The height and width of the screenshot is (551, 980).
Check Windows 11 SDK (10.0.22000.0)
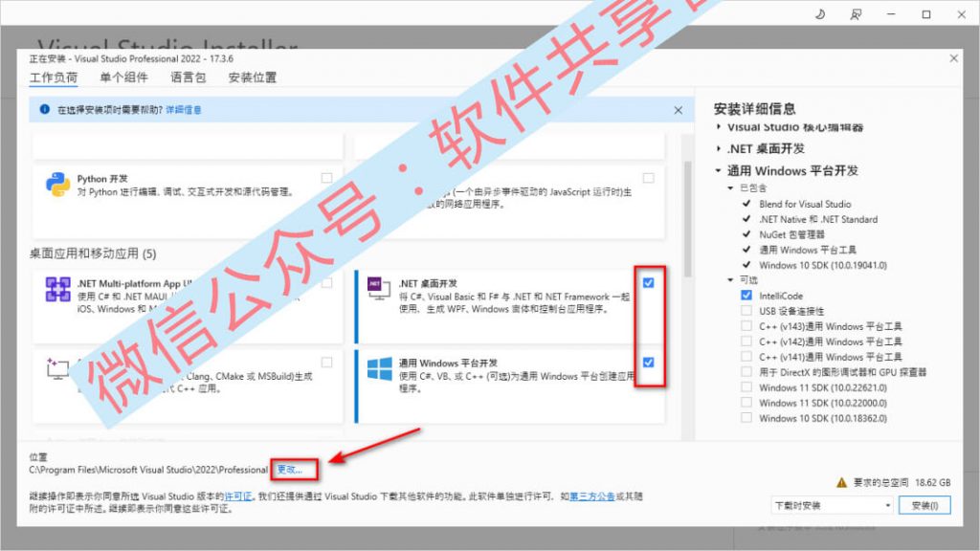[746, 403]
